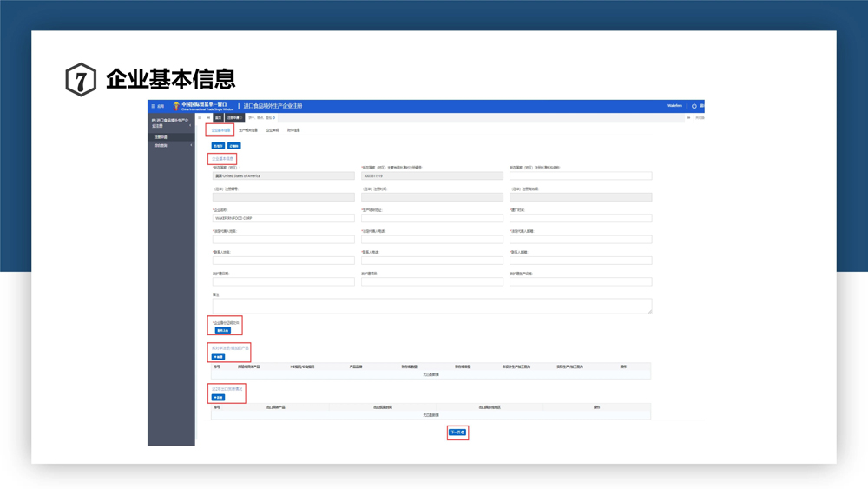
Task: Click the Wakefern username in header
Action: [674, 106]
